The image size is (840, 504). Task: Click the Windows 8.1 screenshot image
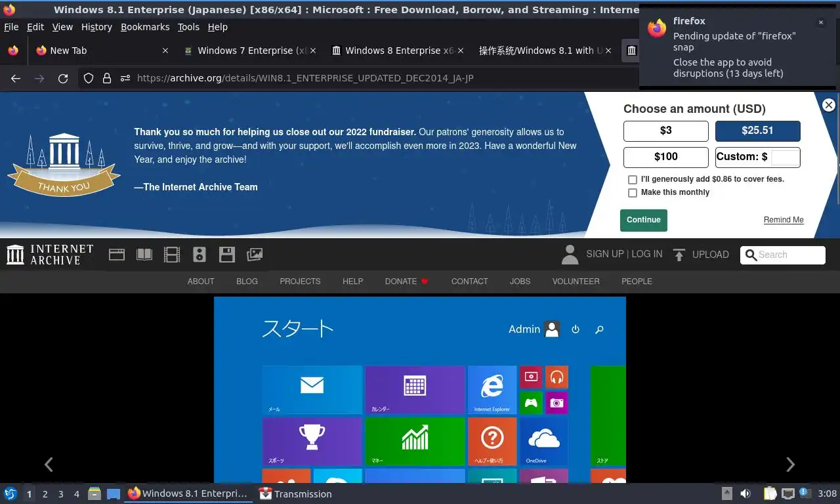pos(420,390)
